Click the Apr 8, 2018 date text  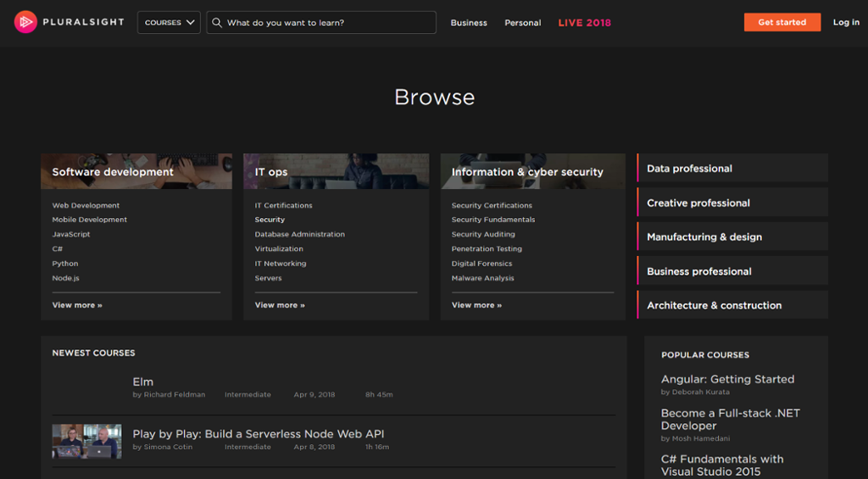click(314, 447)
